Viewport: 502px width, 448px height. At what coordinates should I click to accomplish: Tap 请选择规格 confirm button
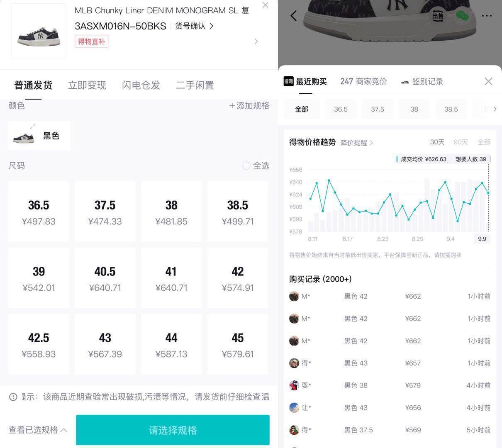point(173,430)
